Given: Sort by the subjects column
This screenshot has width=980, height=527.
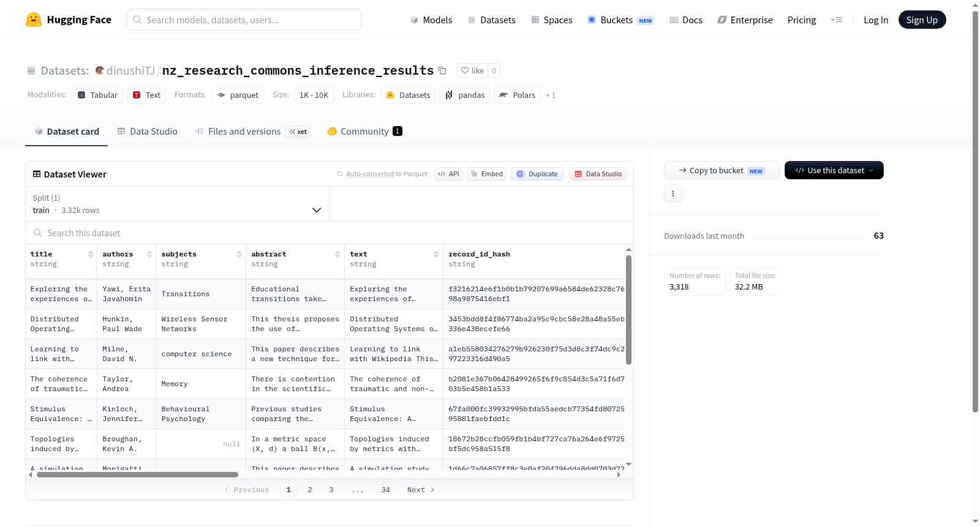Looking at the screenshot, I should tap(239, 254).
